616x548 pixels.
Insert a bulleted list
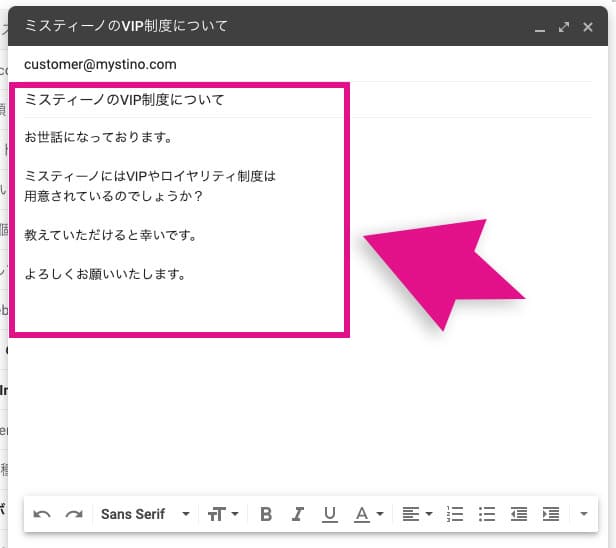point(487,514)
